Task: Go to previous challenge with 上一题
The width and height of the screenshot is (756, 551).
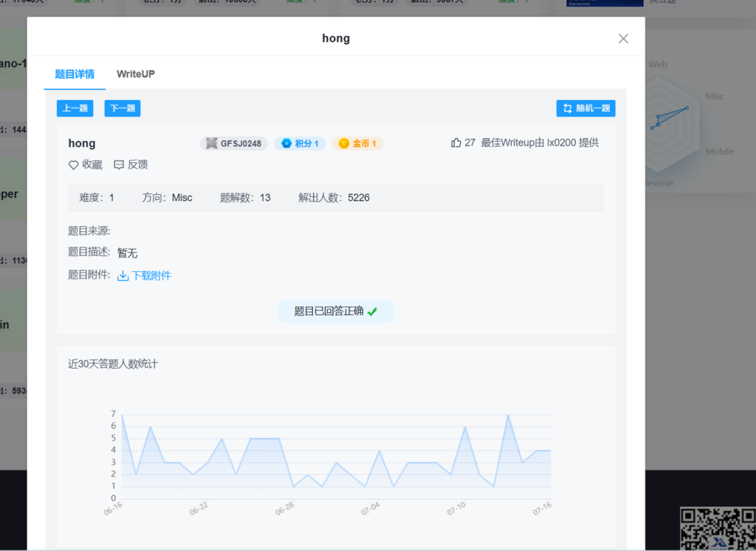Action: [x=75, y=109]
